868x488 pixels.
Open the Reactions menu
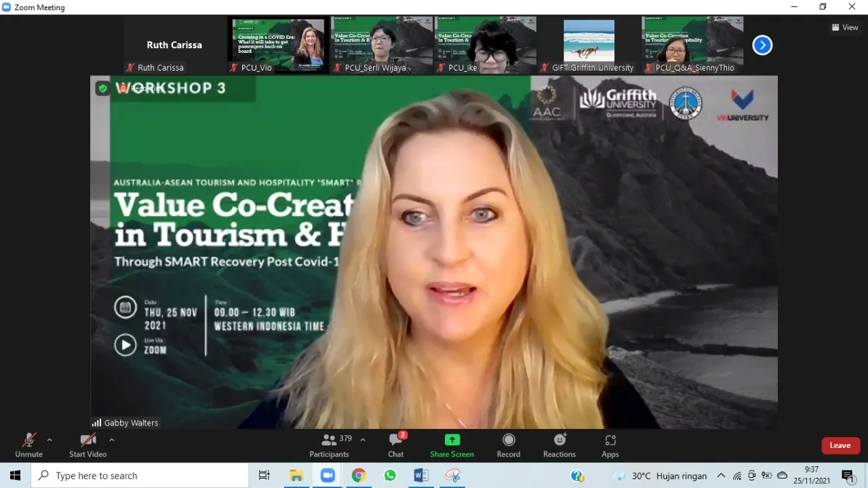(559, 445)
